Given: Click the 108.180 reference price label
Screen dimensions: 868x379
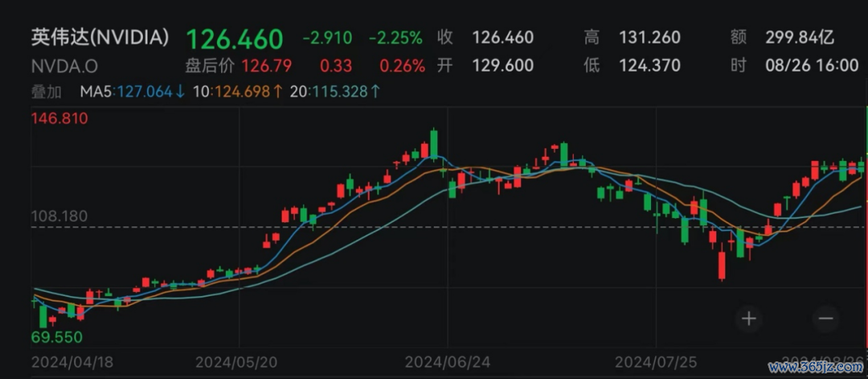Looking at the screenshot, I should (x=59, y=216).
